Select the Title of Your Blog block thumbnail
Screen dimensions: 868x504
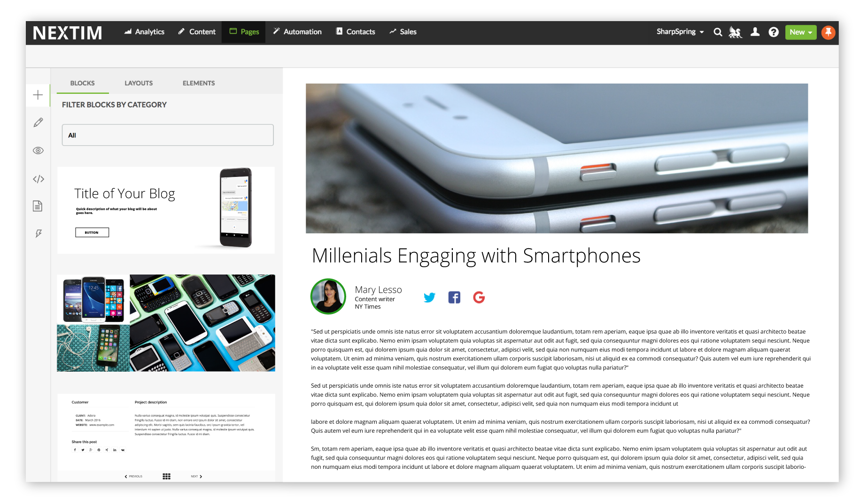[x=166, y=210]
